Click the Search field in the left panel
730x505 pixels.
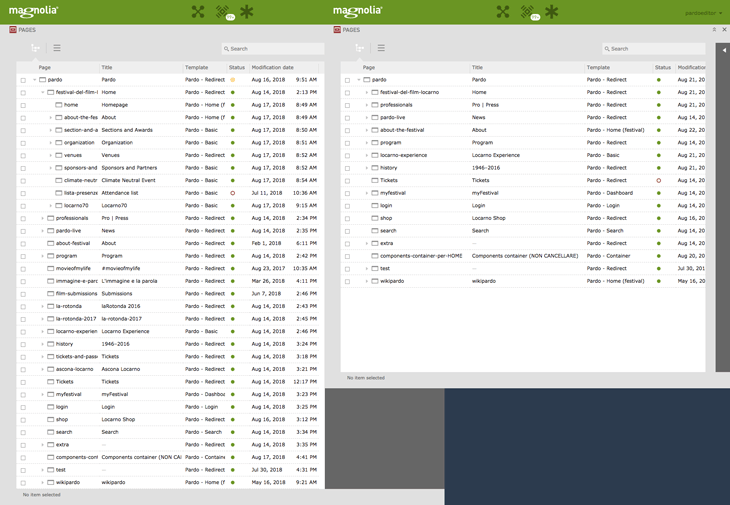coord(273,48)
